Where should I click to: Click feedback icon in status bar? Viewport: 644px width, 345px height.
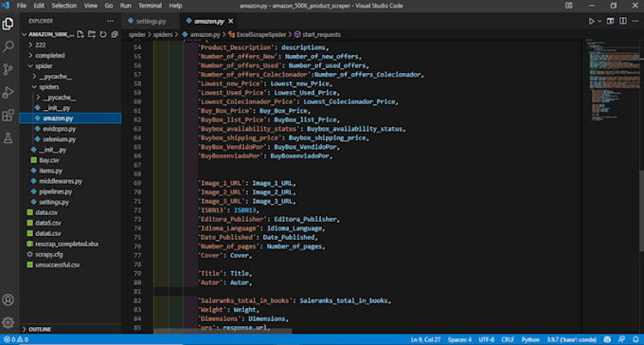[x=622, y=339]
